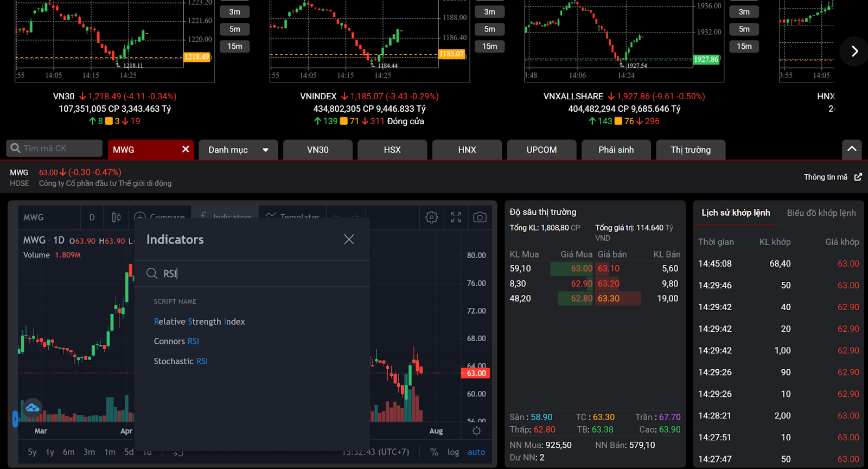Click the search magnifier beside Tìm mã CK
Screen dimensions: 868x469
click(x=15, y=148)
